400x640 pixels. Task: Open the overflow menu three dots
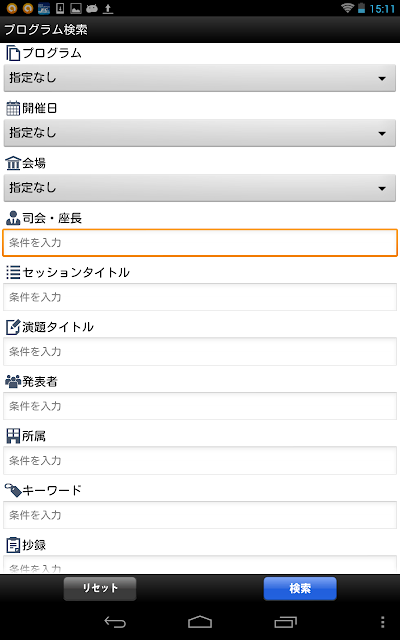pyautogui.click(x=382, y=622)
